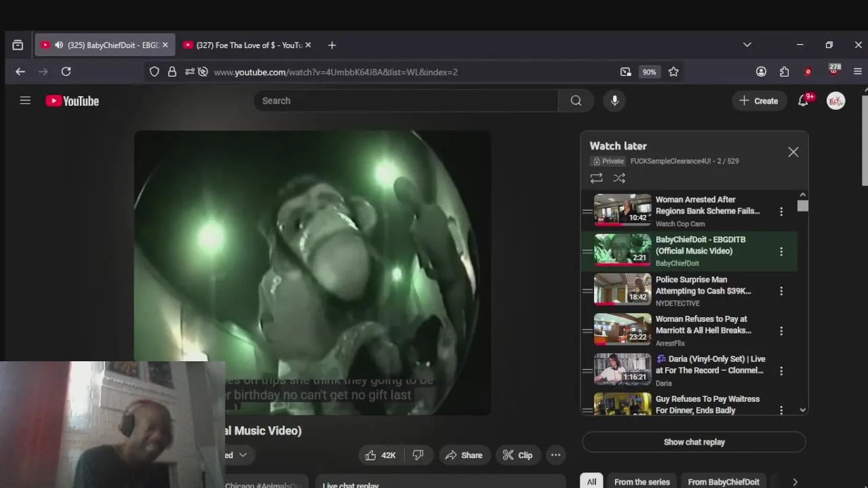Close the Watch later playlist panel
Screen dimensions: 868x488
pos(793,152)
